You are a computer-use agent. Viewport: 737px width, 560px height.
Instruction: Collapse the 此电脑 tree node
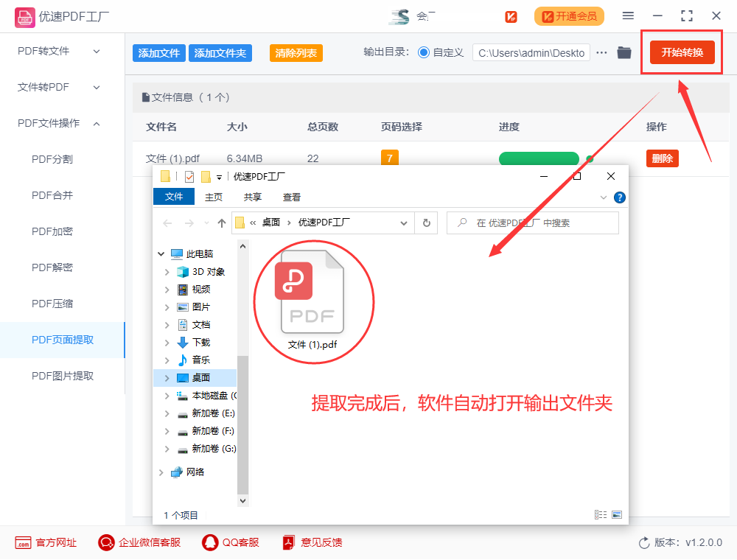pos(161,254)
